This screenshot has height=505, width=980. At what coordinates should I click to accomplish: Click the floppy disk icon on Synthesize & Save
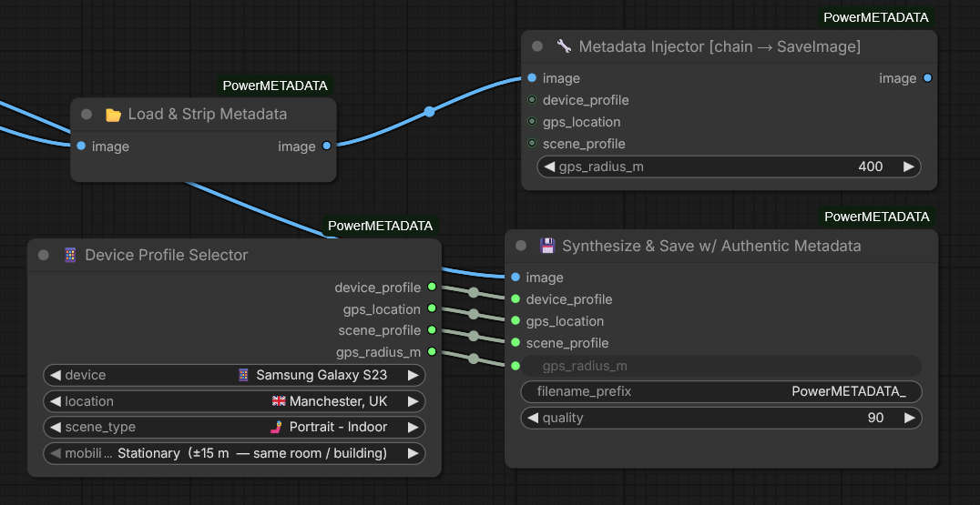[547, 246]
